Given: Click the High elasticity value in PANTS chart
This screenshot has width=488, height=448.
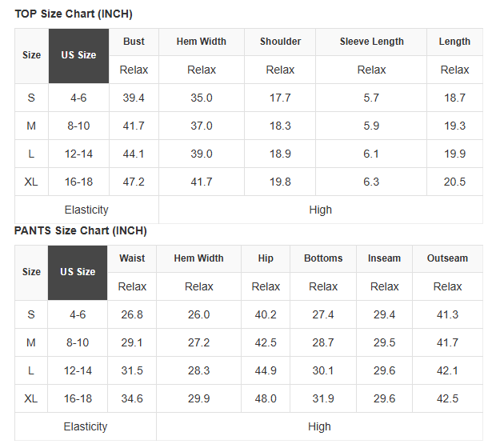Looking at the screenshot, I should pyautogui.click(x=319, y=427).
